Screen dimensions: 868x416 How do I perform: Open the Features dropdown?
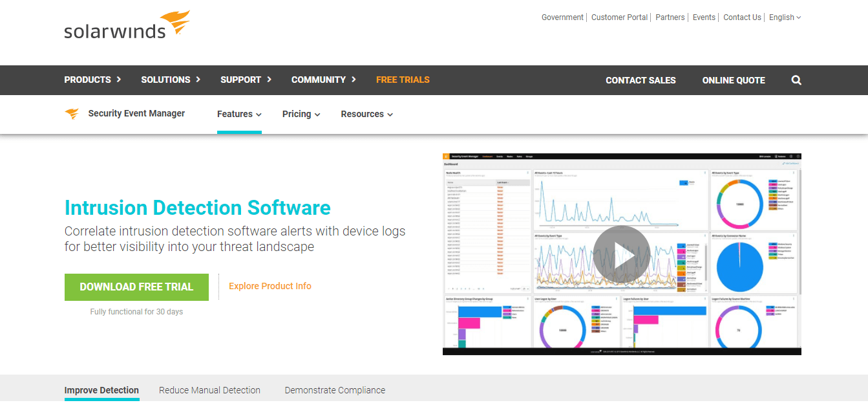(x=239, y=114)
